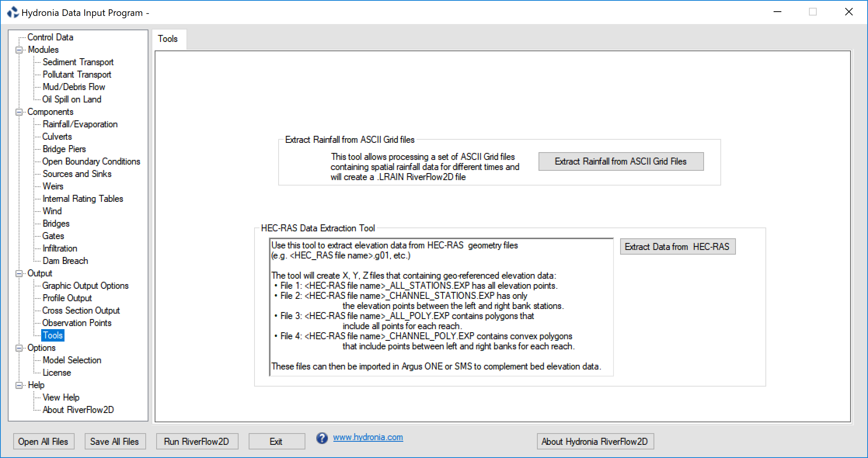Viewport: 868px width, 458px height.
Task: Collapse the Modules tree node
Action: [x=19, y=50]
